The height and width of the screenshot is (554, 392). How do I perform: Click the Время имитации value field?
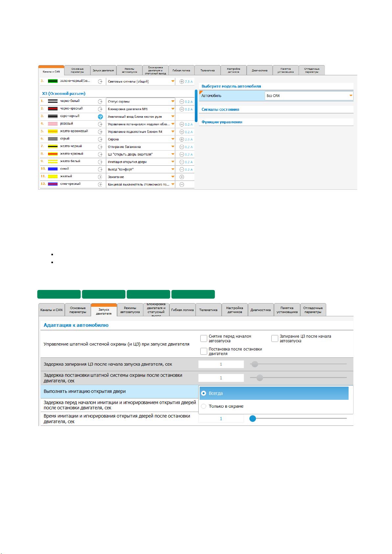point(221,419)
